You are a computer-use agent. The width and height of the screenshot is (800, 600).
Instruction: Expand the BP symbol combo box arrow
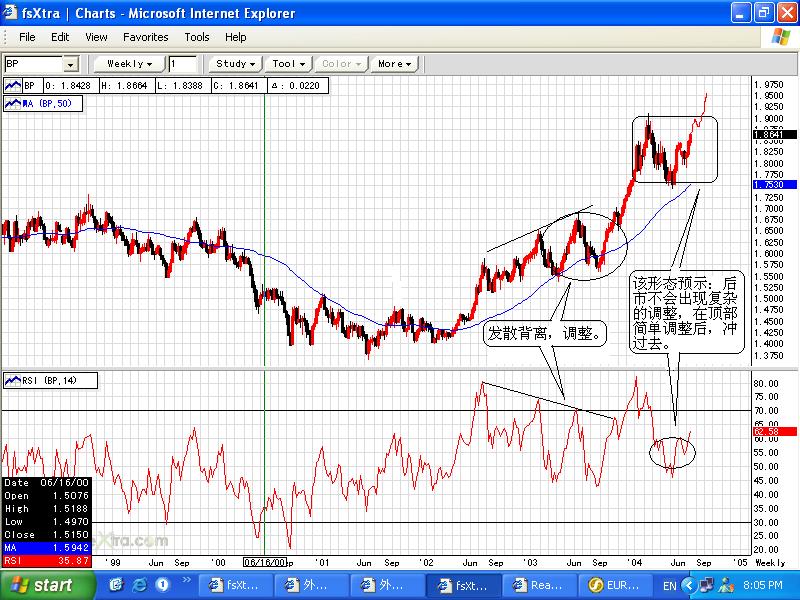[x=70, y=64]
